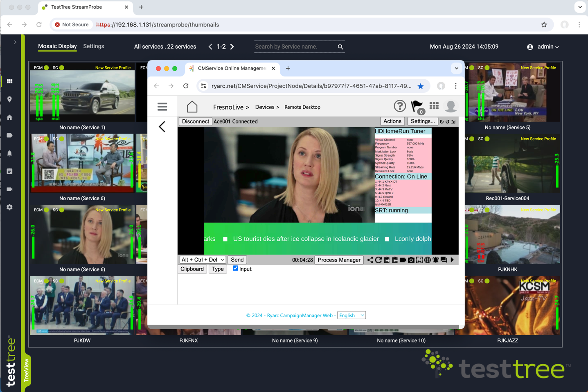
Task: Click the refresh icon beside Process Manager
Action: click(378, 260)
